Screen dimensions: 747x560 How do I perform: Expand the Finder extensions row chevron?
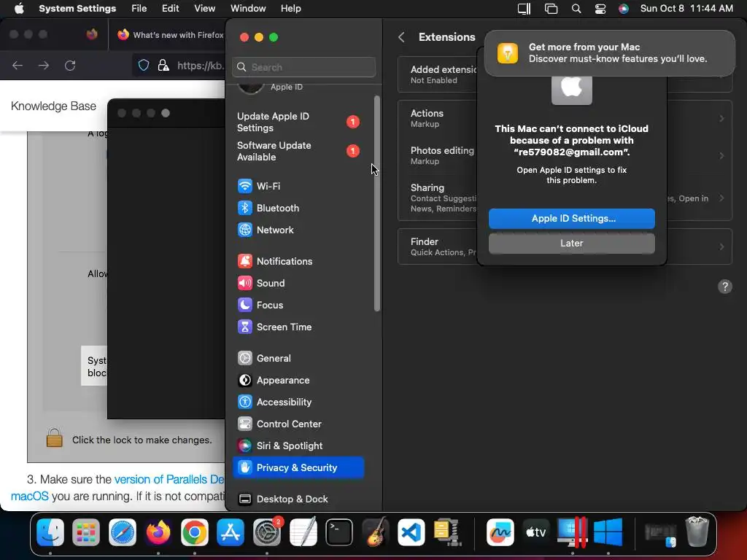[721, 246]
